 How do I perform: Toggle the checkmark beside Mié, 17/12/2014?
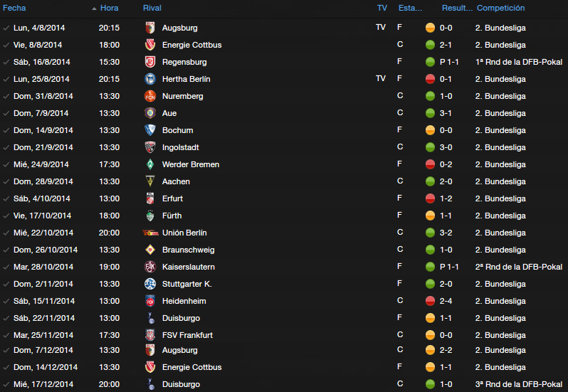tap(6, 384)
